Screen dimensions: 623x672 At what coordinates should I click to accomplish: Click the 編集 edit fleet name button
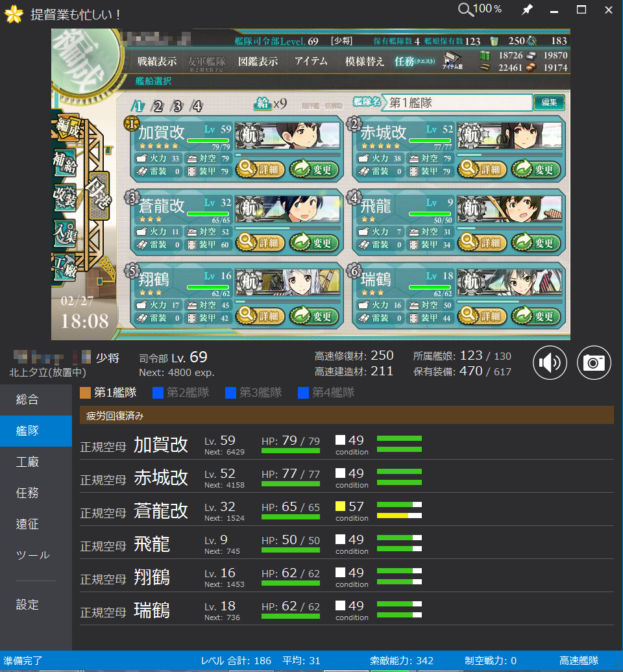click(x=549, y=103)
